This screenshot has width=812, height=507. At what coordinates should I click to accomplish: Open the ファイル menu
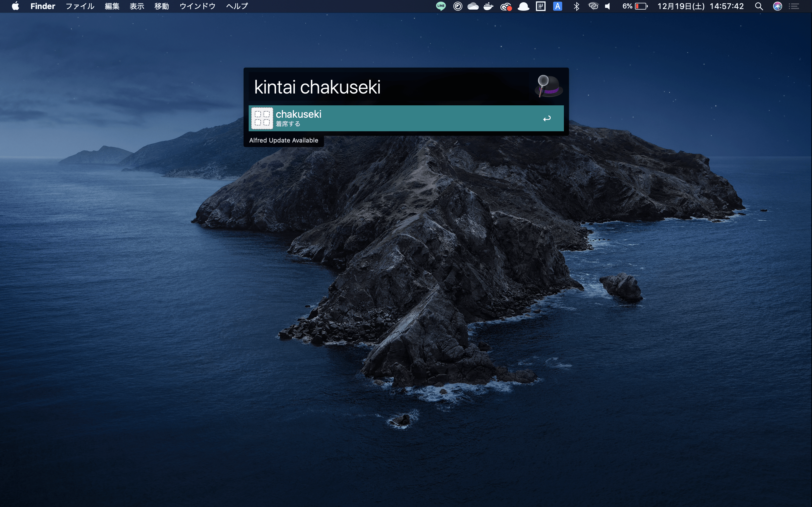pos(80,6)
